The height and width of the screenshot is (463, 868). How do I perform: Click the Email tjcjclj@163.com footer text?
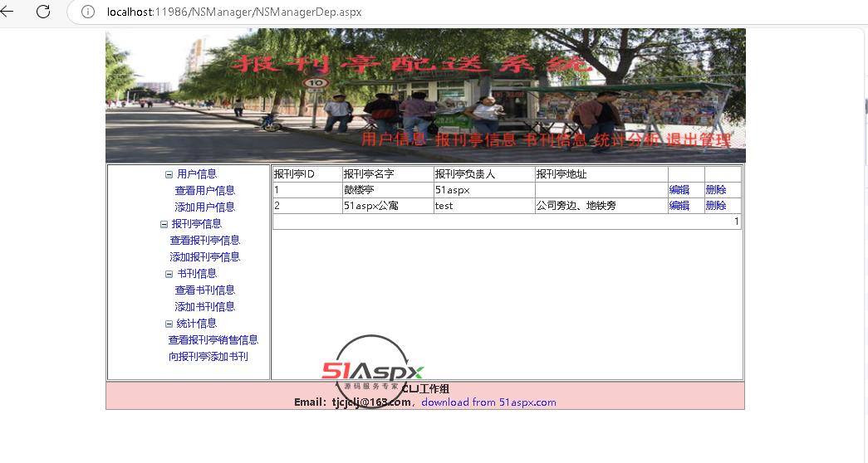pyautogui.click(x=352, y=402)
